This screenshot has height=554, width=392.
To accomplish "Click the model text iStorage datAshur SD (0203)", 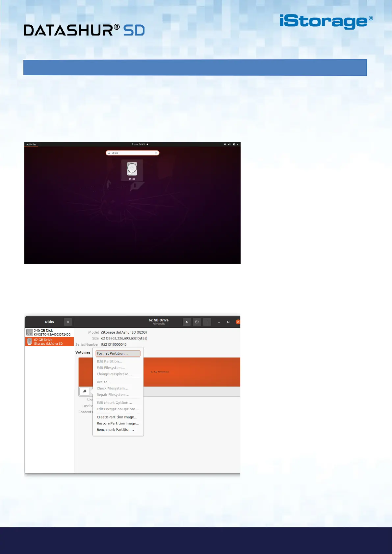I will (124, 332).
